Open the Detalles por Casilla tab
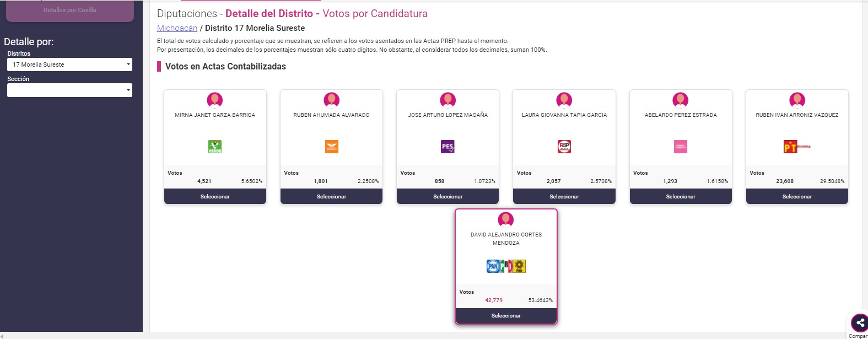This screenshot has height=339, width=868. coord(70,10)
